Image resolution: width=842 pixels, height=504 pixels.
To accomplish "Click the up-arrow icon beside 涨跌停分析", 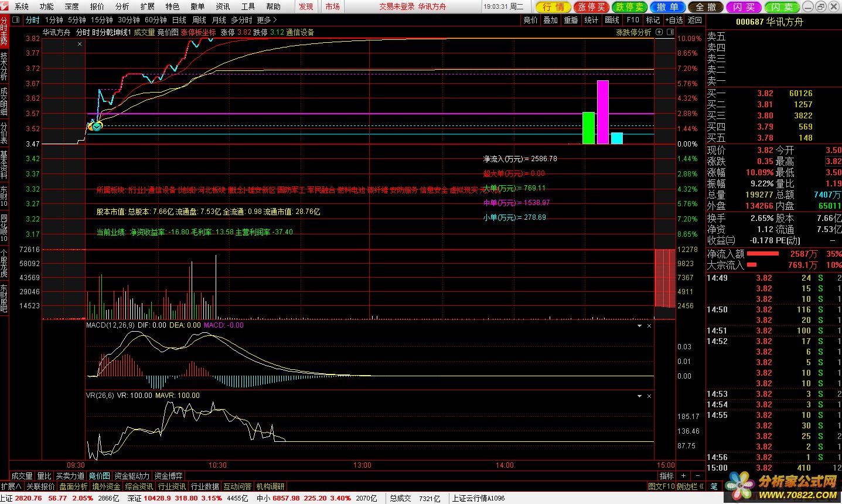I will 658,32.
